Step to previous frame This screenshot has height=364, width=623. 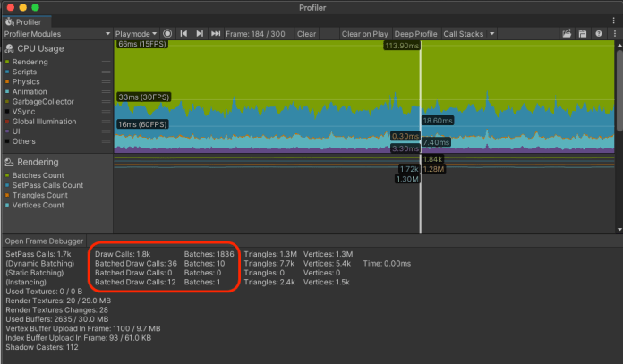point(183,34)
